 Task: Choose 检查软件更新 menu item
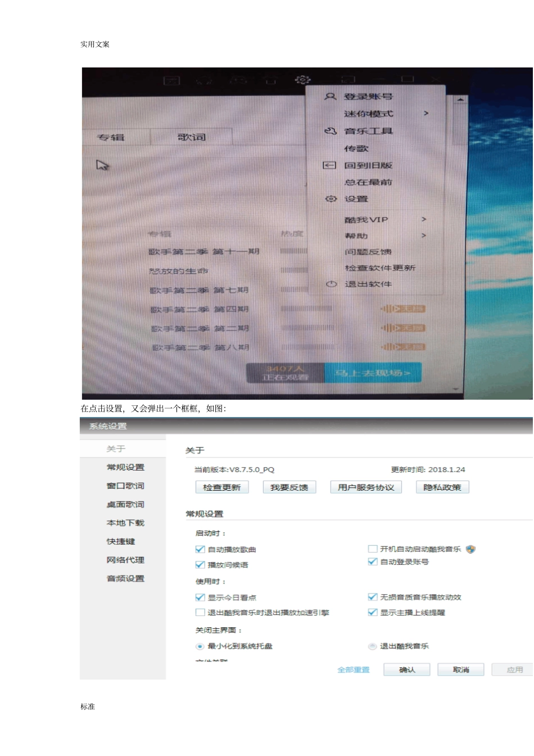[x=380, y=268]
